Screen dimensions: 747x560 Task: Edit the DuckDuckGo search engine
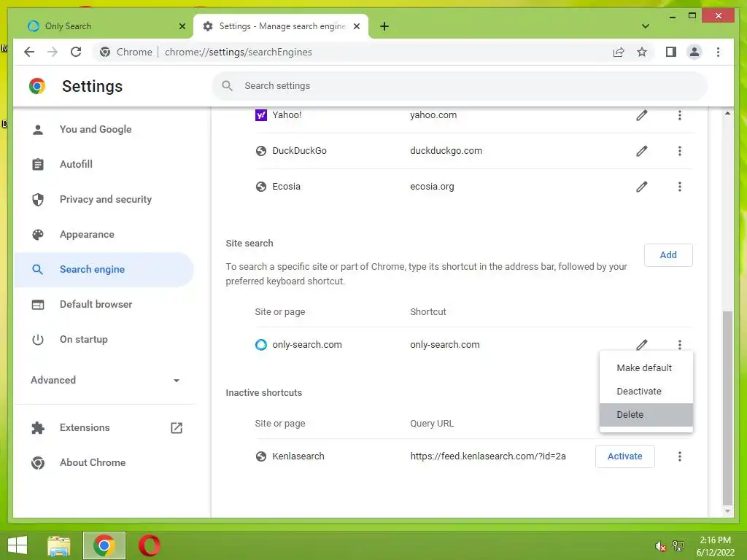point(642,151)
